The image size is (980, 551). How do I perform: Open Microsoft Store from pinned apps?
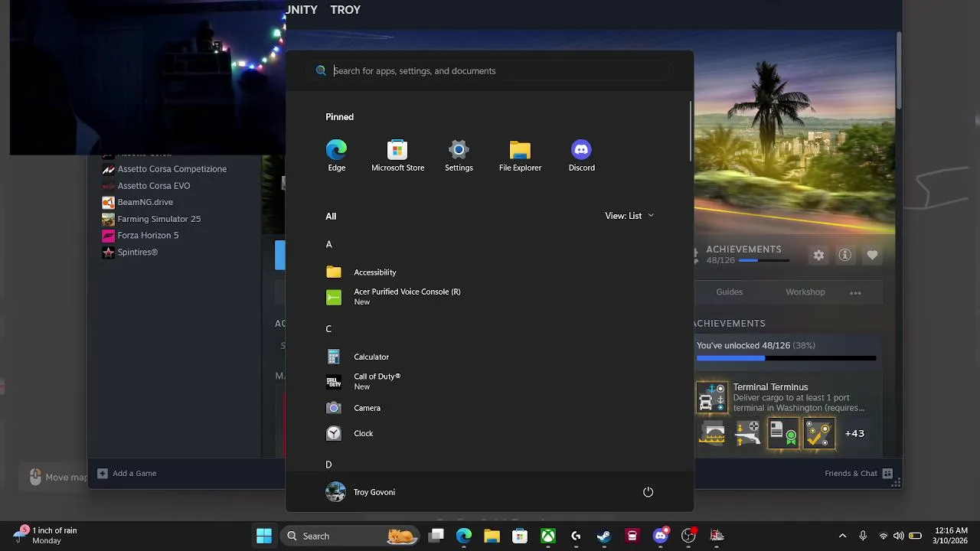pyautogui.click(x=397, y=155)
